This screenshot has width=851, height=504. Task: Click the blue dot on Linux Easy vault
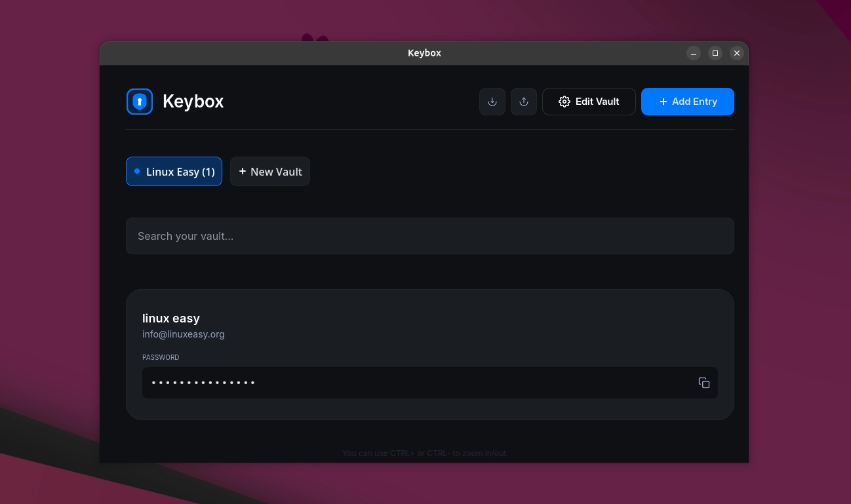coord(137,171)
